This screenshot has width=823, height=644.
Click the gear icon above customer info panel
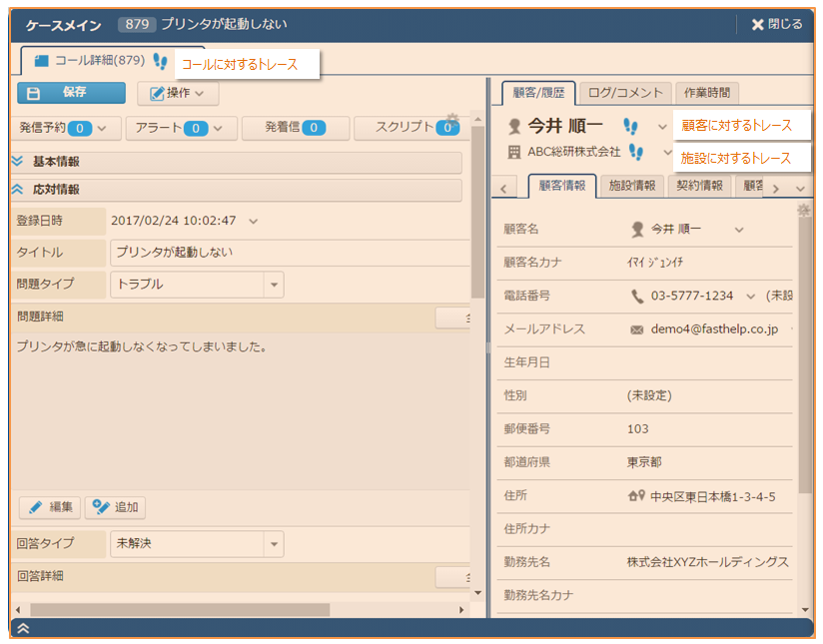803,210
